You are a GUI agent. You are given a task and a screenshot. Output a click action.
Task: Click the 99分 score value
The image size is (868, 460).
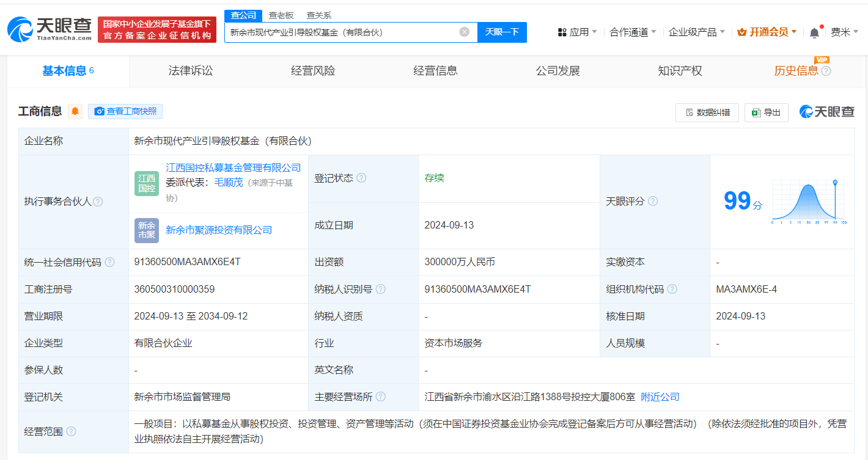(743, 201)
